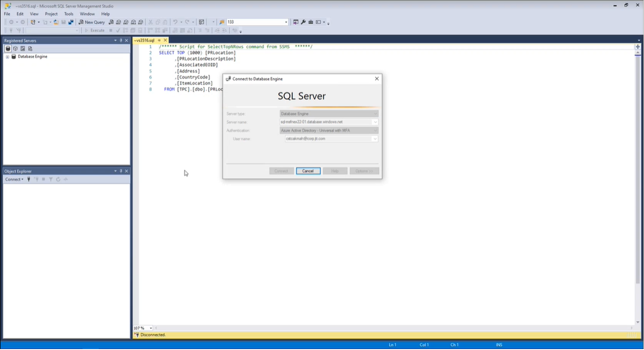Click the Server name field in dialog

click(329, 122)
